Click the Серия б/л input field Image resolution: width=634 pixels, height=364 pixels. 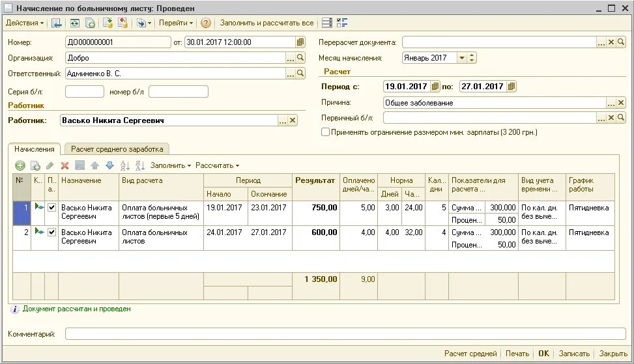coord(85,92)
